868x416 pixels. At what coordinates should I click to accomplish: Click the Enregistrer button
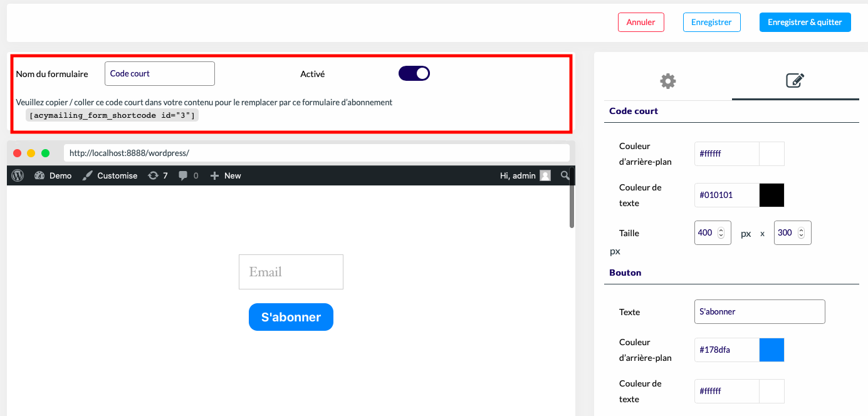[x=711, y=22]
